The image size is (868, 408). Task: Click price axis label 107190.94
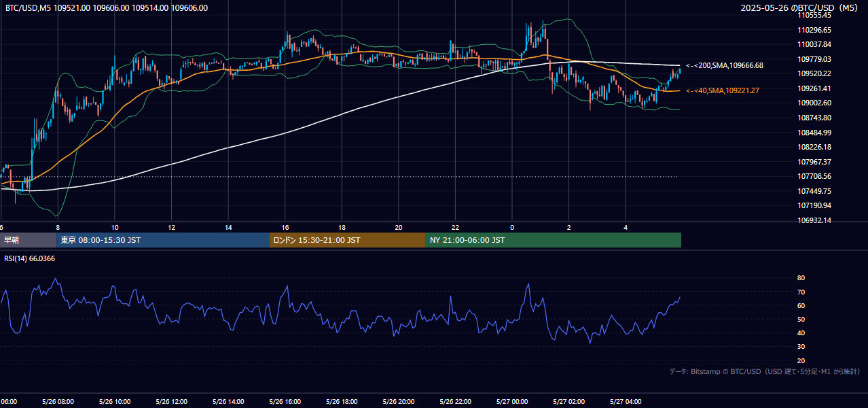[814, 205]
